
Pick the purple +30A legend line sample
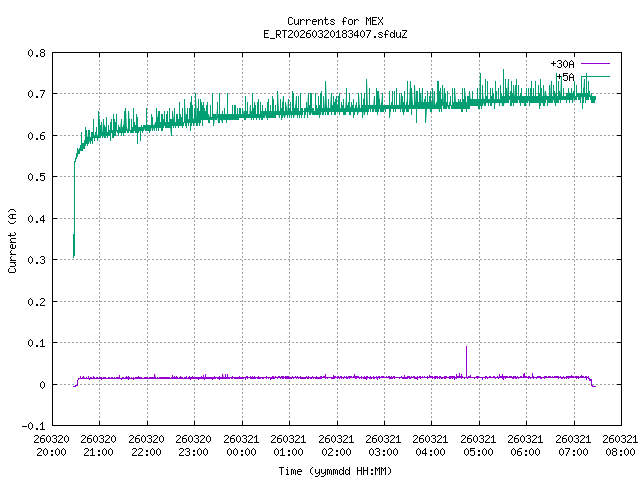(x=595, y=64)
